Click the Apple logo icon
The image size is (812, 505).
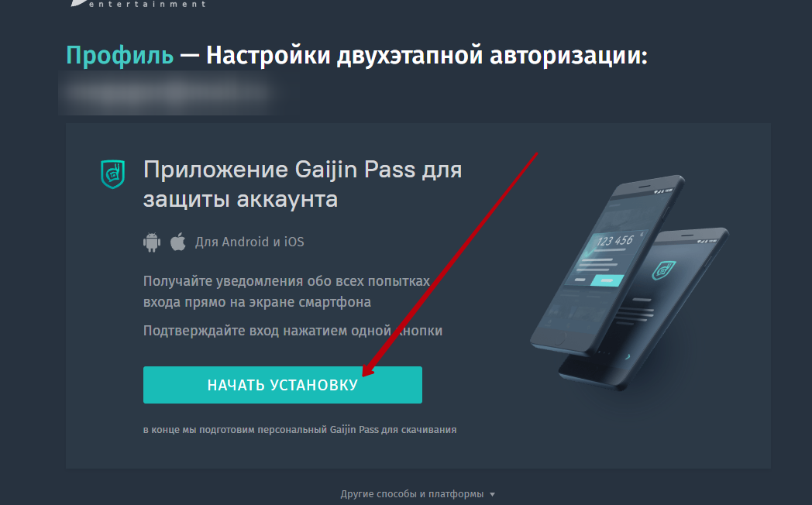(178, 242)
